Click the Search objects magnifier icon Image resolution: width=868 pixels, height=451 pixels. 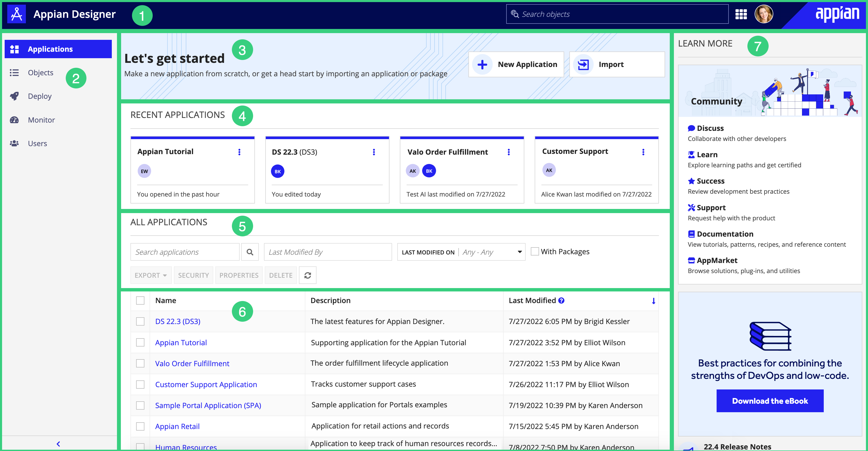tap(516, 14)
